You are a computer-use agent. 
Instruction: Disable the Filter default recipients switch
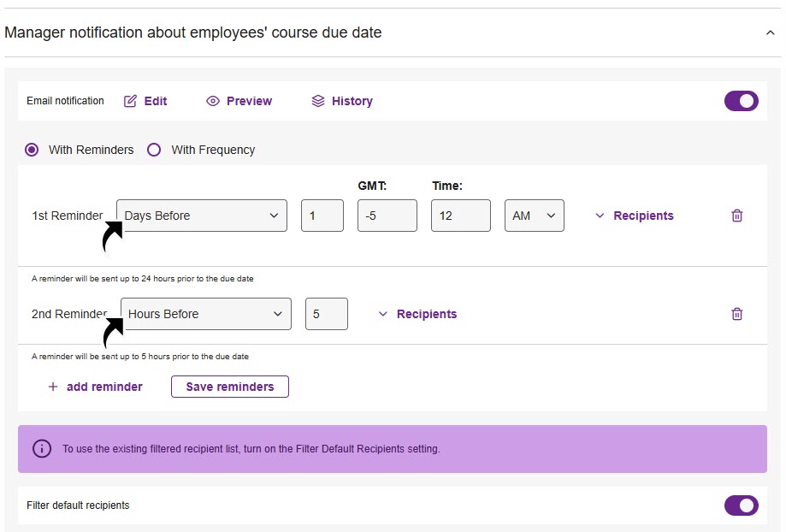coord(741,505)
